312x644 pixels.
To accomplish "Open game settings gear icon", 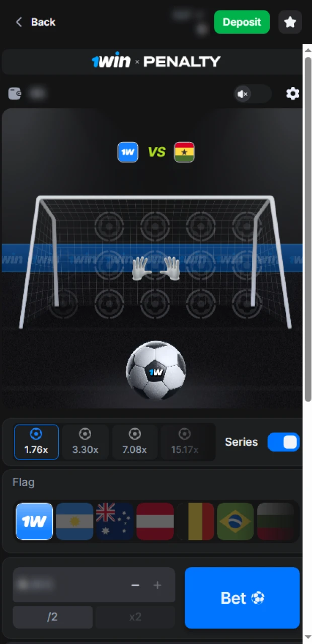I will coord(292,94).
